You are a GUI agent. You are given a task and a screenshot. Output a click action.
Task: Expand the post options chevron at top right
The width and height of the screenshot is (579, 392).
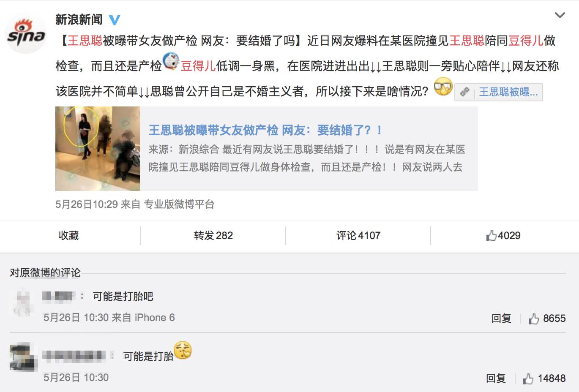tap(560, 15)
